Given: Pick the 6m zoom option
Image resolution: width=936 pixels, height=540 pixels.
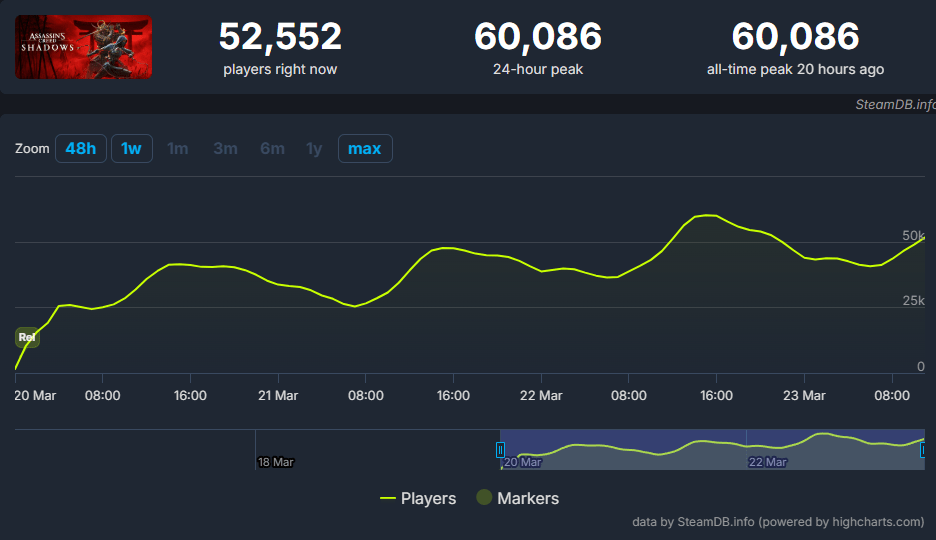Looking at the screenshot, I should pyautogui.click(x=272, y=148).
